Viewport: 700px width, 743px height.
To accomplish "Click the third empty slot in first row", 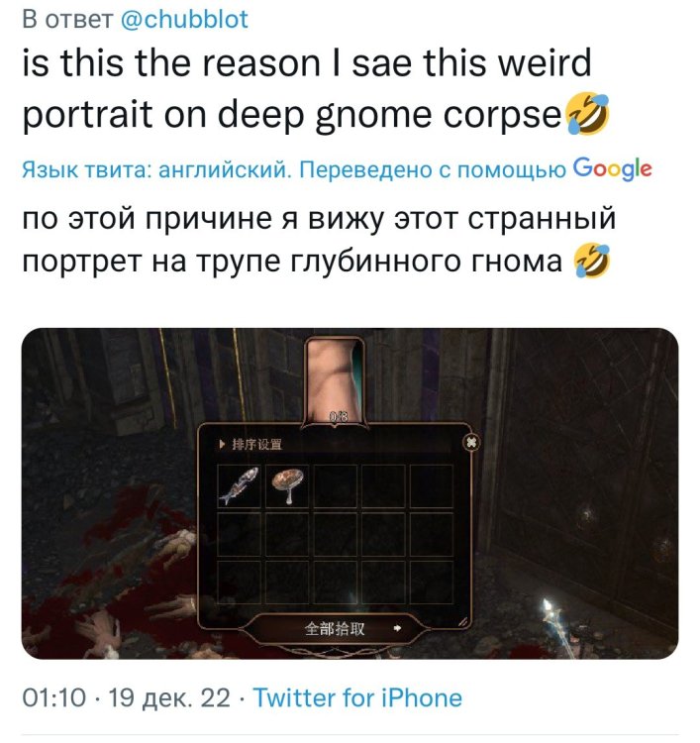I will 336,486.
